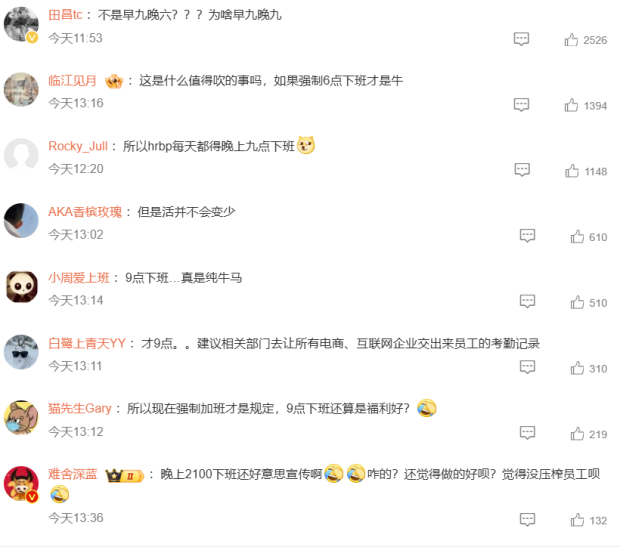This screenshot has height=547, width=620.
Task: Like Rocky_Jull's comment about hrbp
Action: [x=572, y=171]
